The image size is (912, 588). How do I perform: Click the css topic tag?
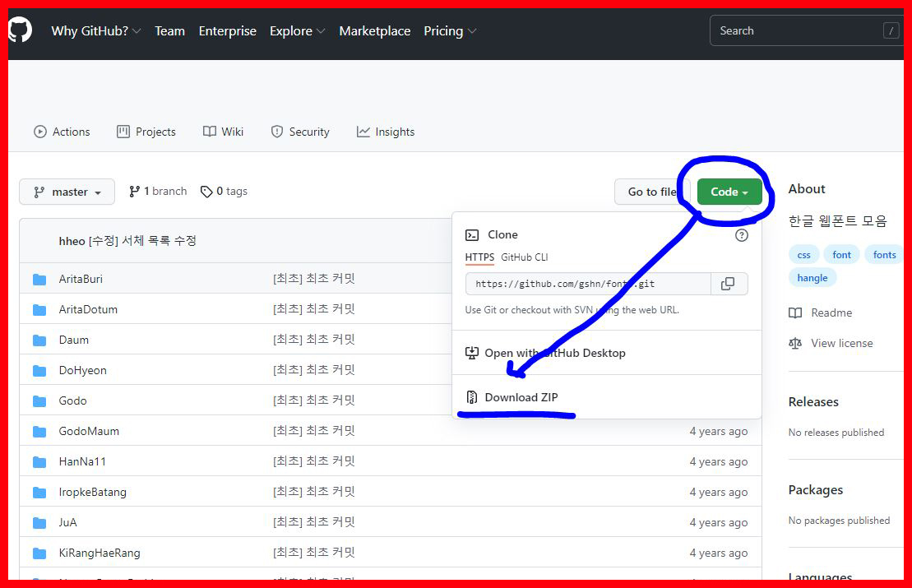(803, 255)
